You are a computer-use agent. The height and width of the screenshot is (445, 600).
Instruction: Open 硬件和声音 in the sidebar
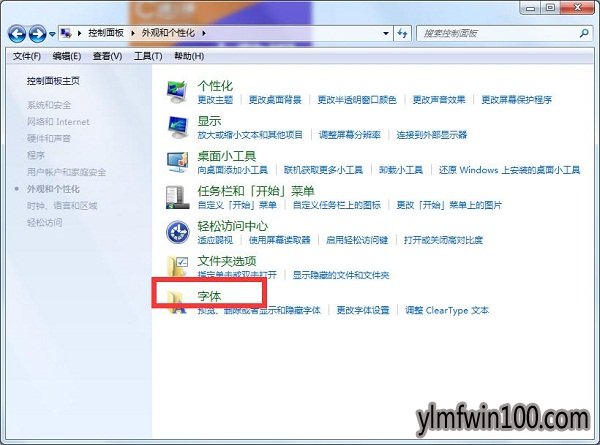pos(49,139)
